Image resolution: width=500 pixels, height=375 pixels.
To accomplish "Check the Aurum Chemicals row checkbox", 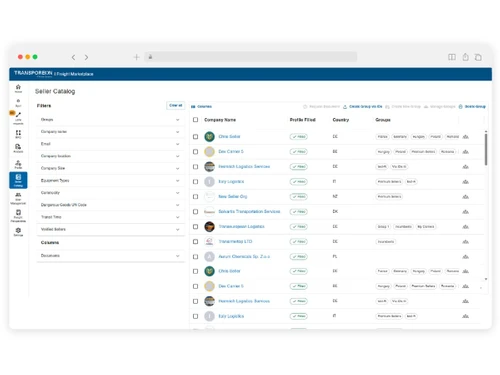I will click(195, 257).
